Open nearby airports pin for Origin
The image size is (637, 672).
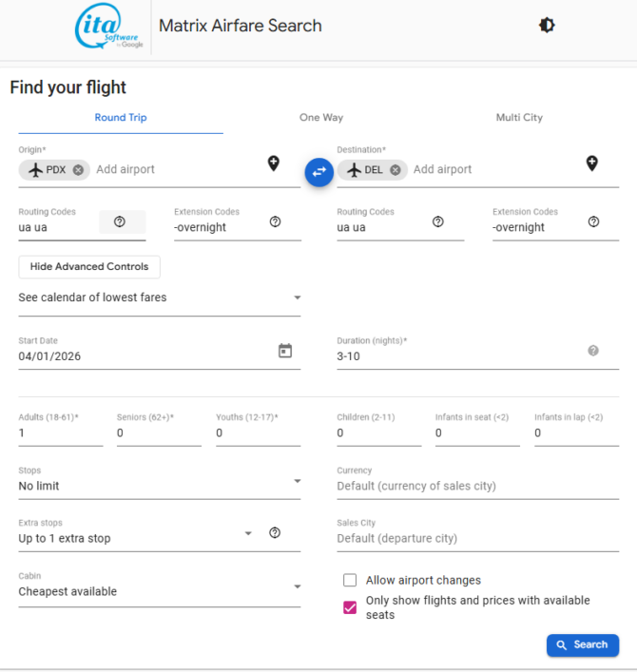274,163
